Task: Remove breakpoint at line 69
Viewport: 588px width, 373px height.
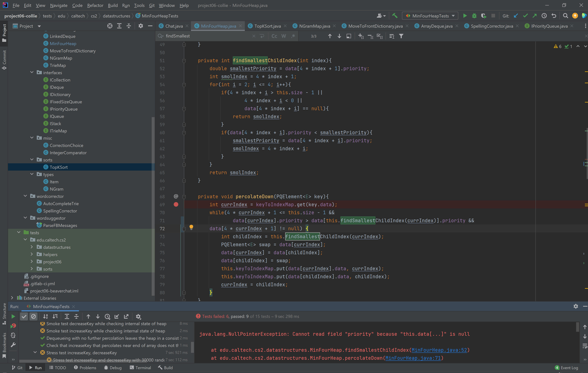Action: pos(176,205)
